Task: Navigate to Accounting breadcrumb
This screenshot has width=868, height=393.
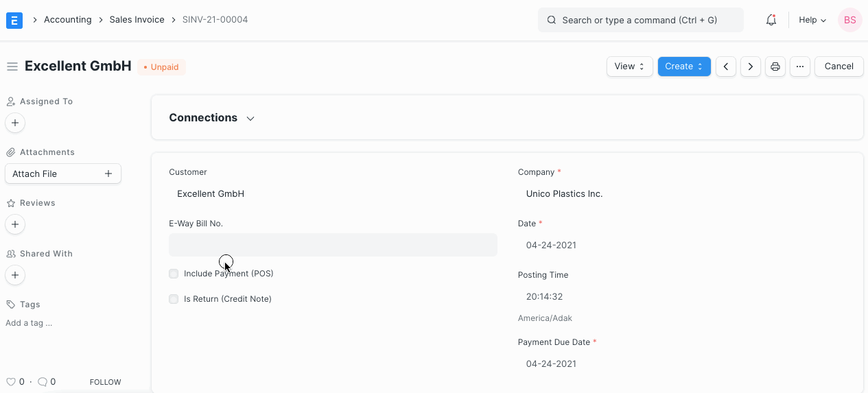Action: pos(67,20)
